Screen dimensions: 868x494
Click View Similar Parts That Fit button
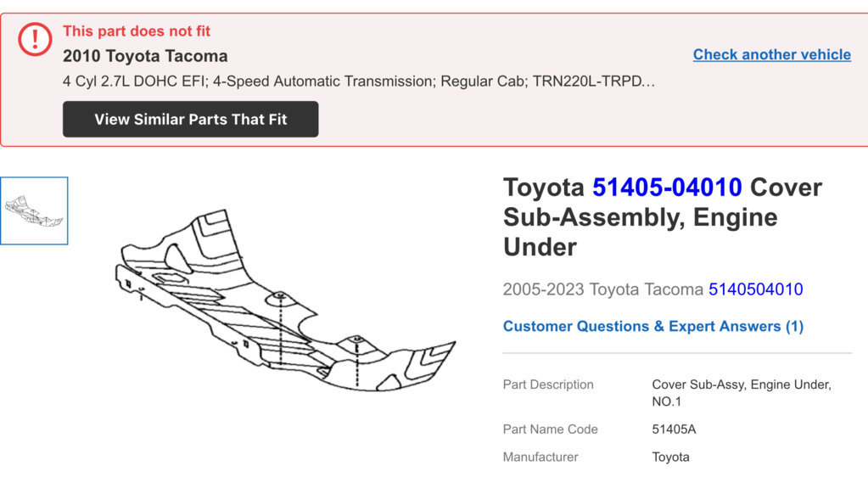pyautogui.click(x=190, y=119)
